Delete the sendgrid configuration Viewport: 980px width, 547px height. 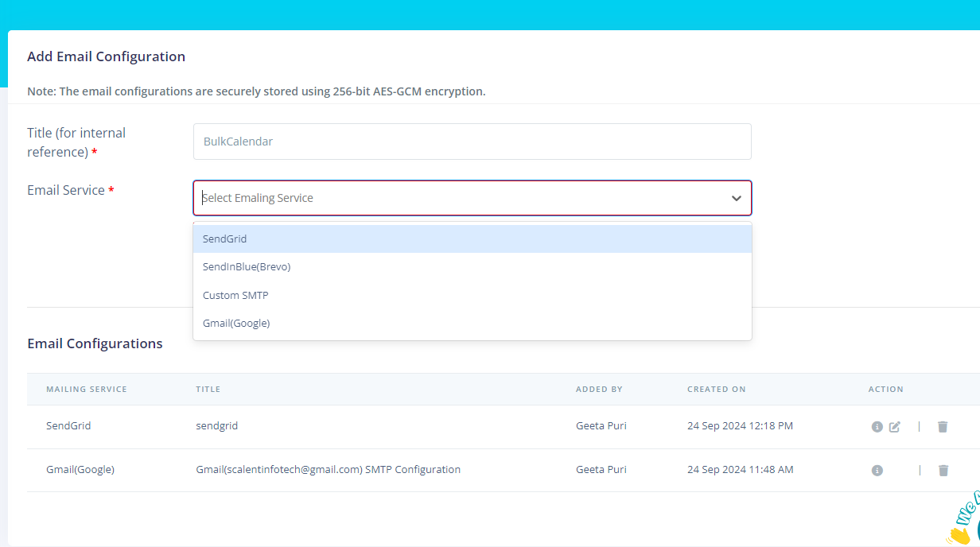click(x=943, y=426)
